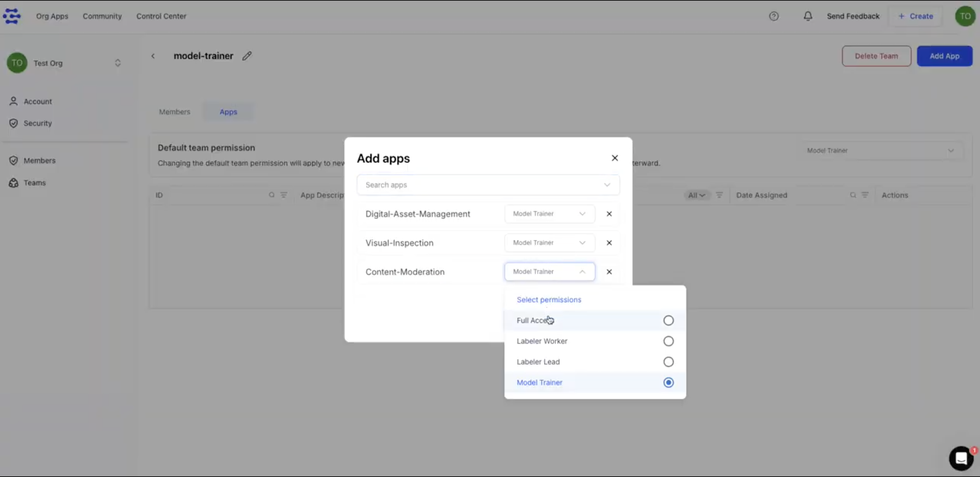Switch to the Members tab
Viewport: 980px width, 477px height.
tap(174, 111)
